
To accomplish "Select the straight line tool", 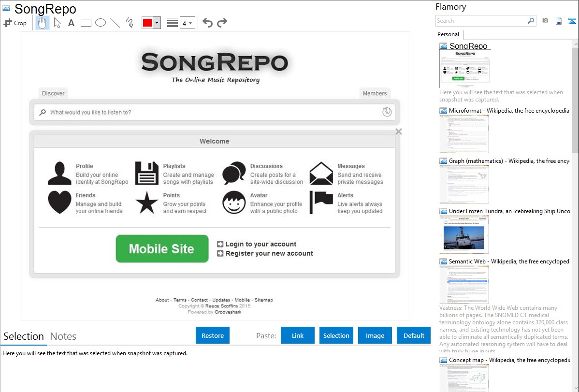I will pos(115,23).
